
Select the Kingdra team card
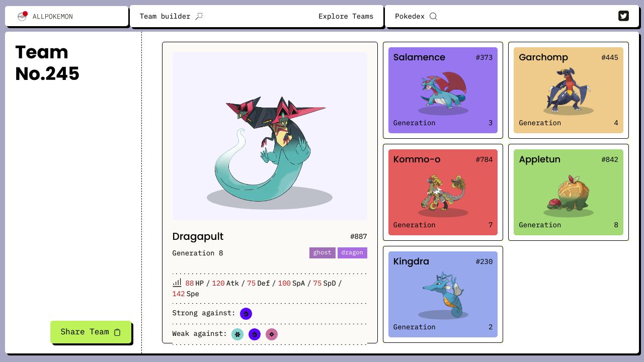coord(443,294)
